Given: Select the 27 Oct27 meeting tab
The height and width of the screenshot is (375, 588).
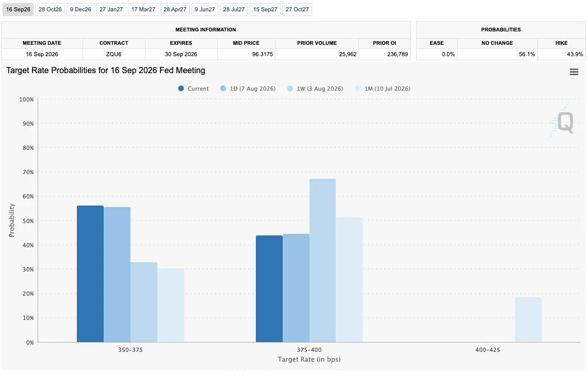Looking at the screenshot, I should point(297,9).
